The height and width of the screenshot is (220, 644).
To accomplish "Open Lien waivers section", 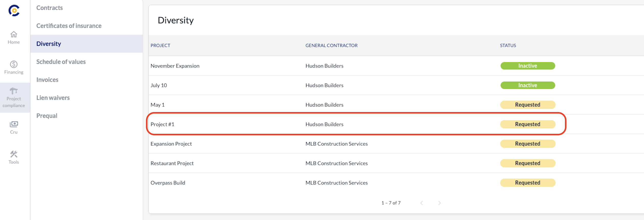I will (x=53, y=98).
